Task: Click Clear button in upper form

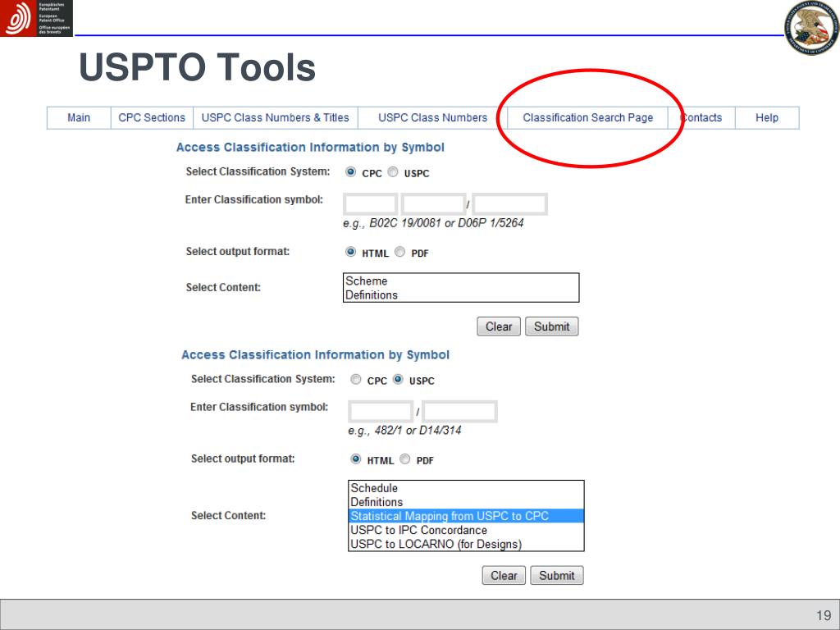Action: (x=499, y=326)
